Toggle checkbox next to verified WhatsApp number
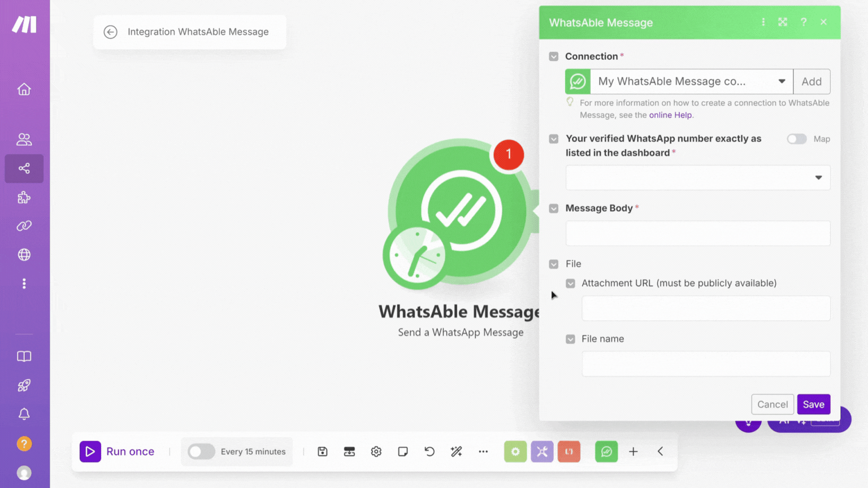This screenshot has width=868, height=488. pyautogui.click(x=554, y=139)
